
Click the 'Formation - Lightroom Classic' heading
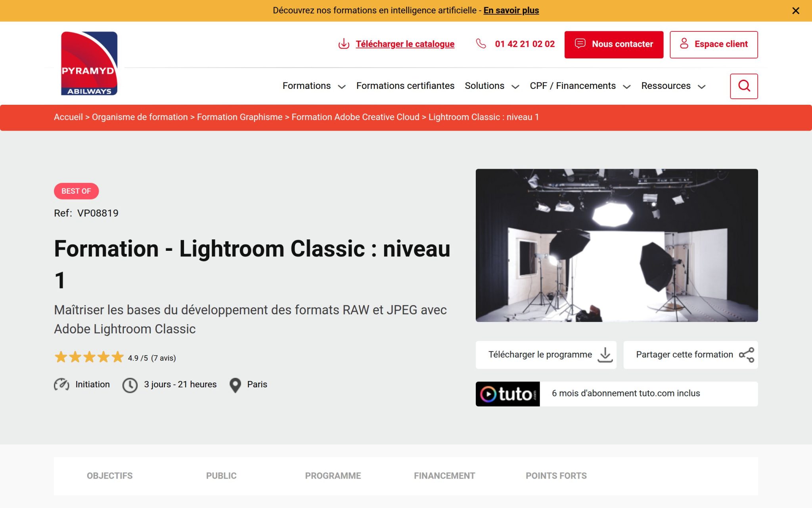[252, 264]
